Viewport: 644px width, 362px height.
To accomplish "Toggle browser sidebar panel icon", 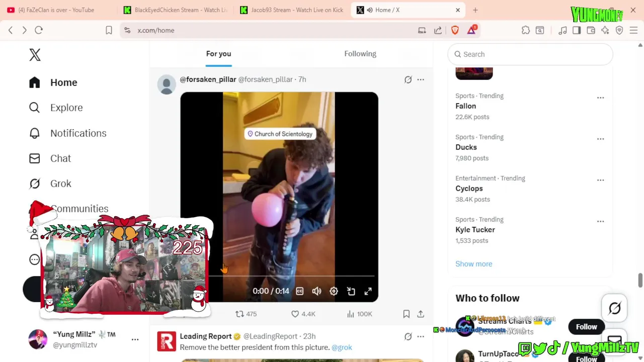I will (577, 30).
